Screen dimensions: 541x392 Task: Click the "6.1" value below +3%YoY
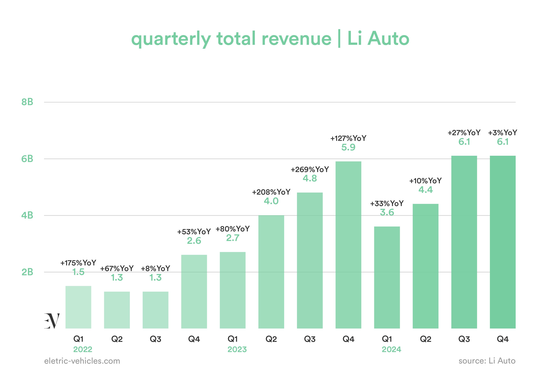(x=503, y=142)
